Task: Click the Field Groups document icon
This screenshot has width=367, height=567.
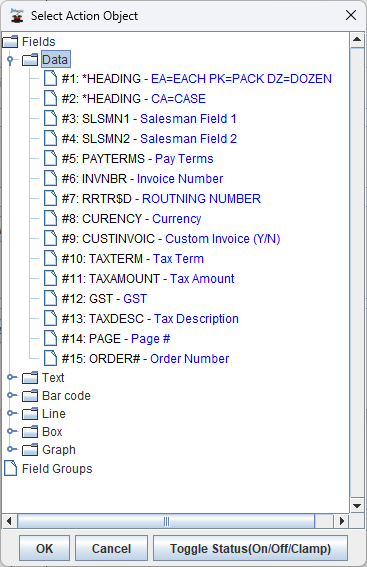Action: [x=10, y=468]
